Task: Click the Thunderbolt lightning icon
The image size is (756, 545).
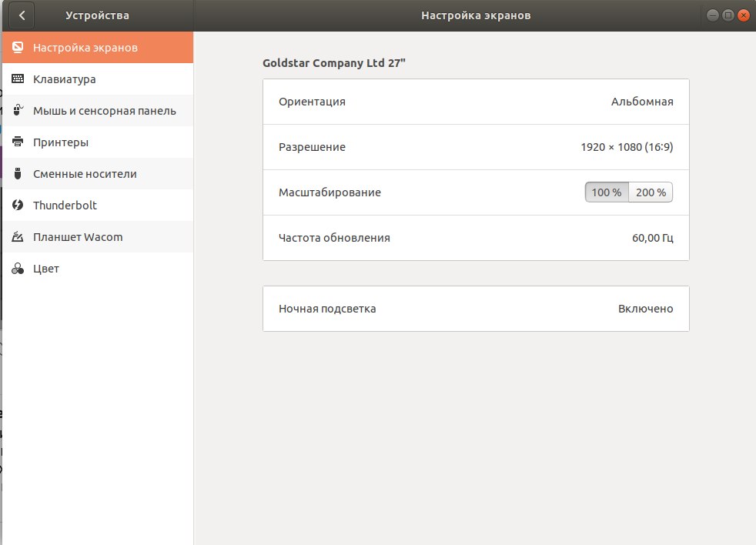Action: coord(18,205)
